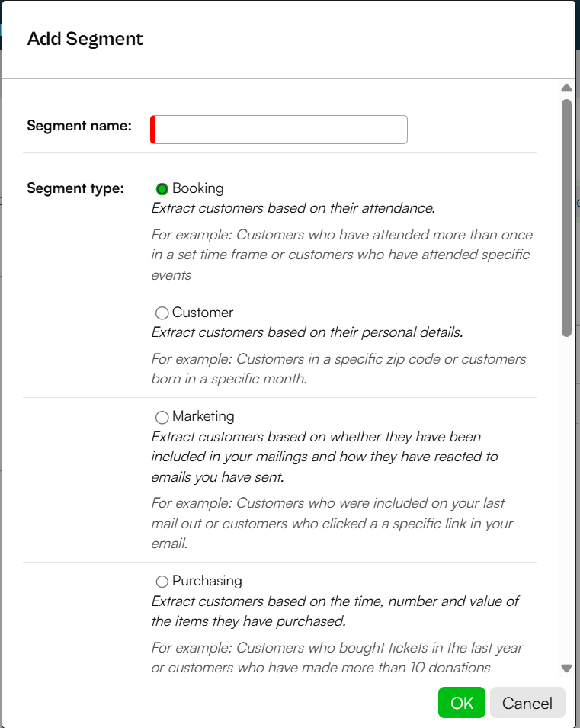Viewport: 580px width, 728px height.
Task: Click the Segment name label
Action: (x=79, y=125)
